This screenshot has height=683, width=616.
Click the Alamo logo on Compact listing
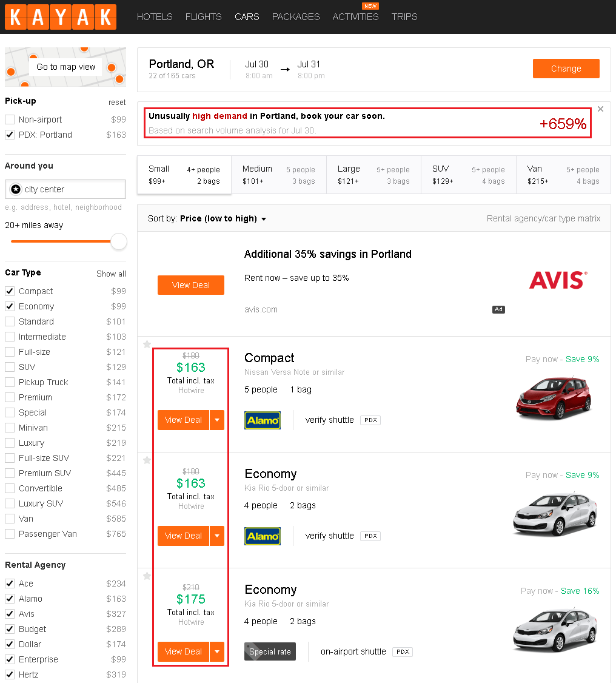(263, 420)
